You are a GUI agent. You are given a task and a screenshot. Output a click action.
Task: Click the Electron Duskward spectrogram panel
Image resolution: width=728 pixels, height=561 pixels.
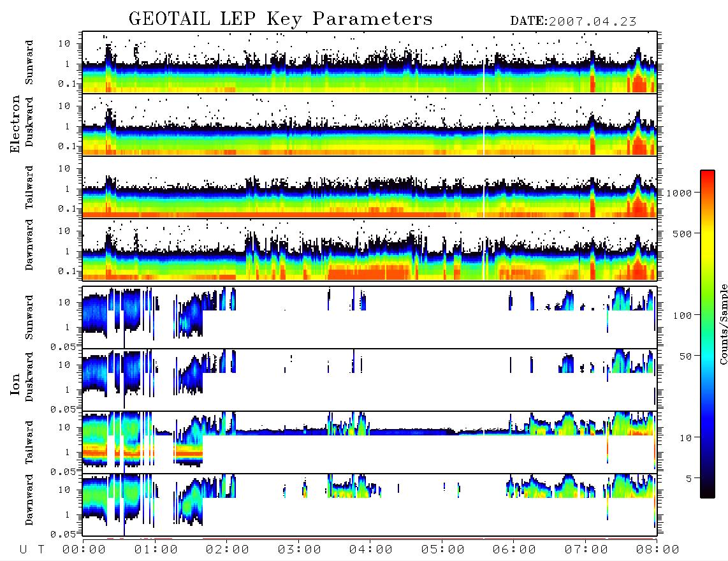pos(370,124)
